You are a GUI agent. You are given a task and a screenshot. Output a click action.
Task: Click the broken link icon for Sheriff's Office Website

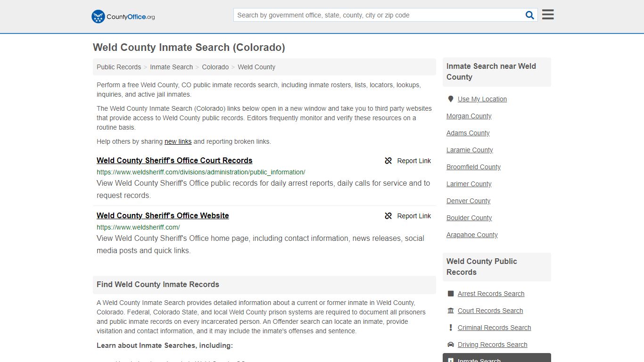point(388,216)
